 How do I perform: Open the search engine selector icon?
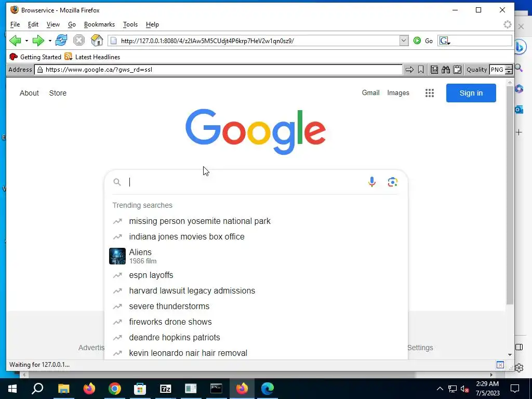[445, 41]
